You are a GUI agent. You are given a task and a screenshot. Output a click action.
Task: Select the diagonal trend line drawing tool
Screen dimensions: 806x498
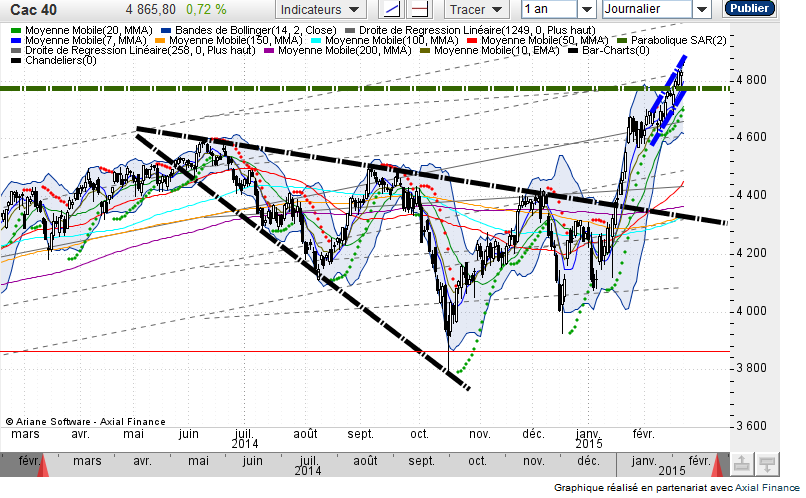[x=392, y=9]
